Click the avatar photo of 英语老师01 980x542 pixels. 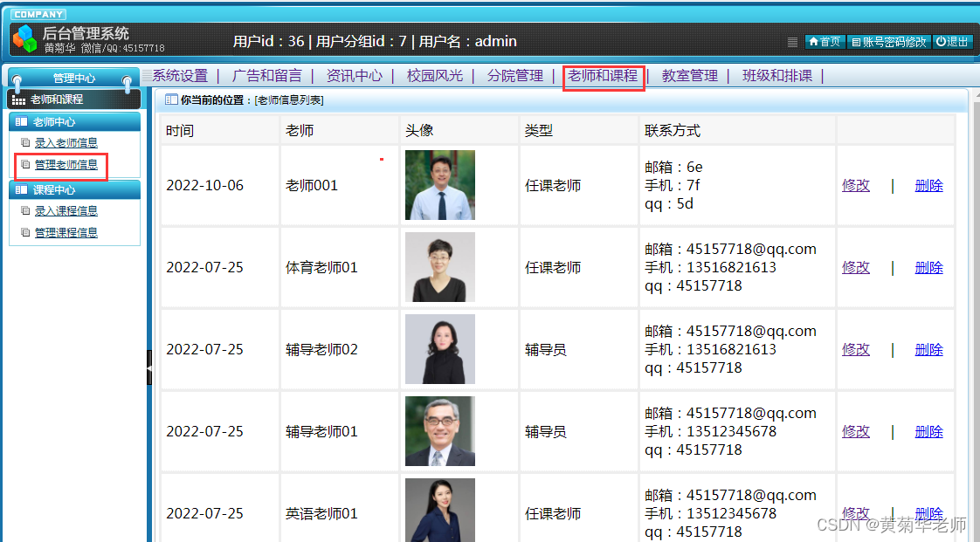[x=440, y=510]
